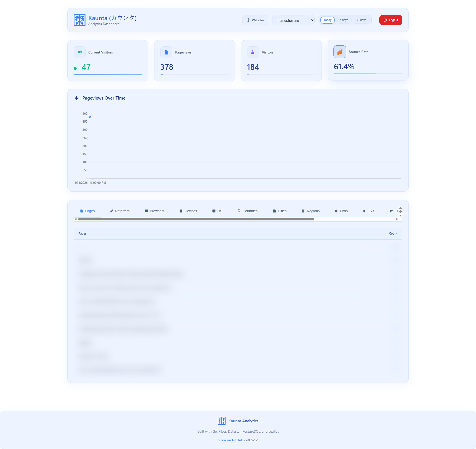Select the Pageviews document icon
Screen dimensions: 476x449
click(166, 52)
